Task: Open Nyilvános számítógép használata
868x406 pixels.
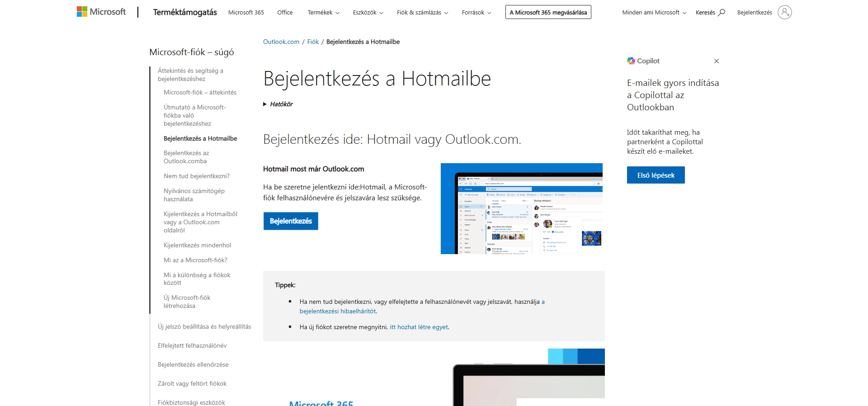Action: pos(194,195)
